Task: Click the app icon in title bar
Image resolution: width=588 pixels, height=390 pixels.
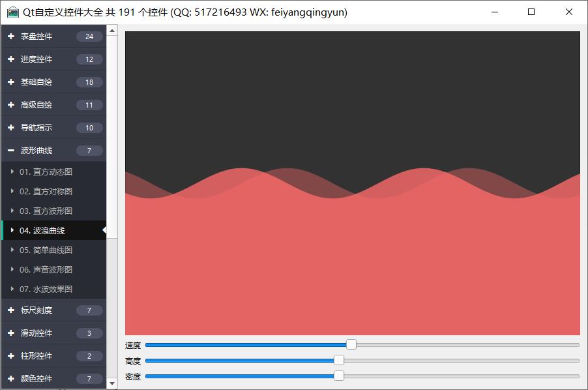Action: tap(12, 12)
